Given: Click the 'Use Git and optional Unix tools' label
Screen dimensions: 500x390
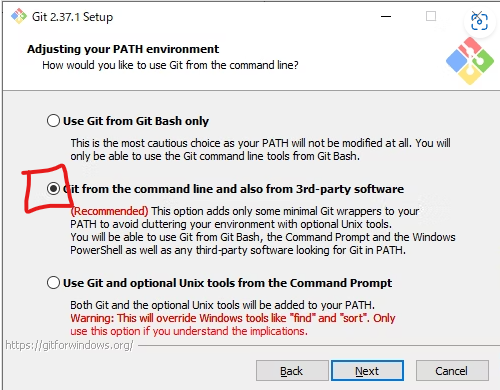Looking at the screenshot, I should (227, 283).
